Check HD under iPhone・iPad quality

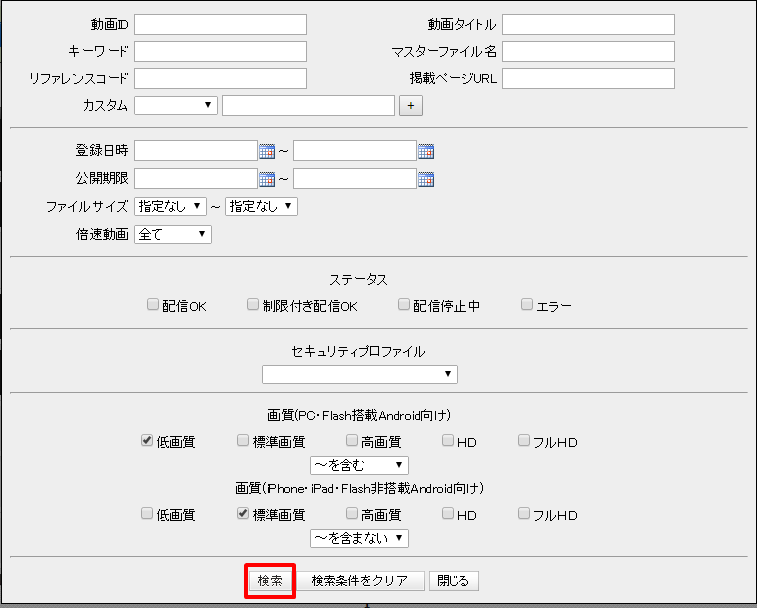pyautogui.click(x=448, y=513)
